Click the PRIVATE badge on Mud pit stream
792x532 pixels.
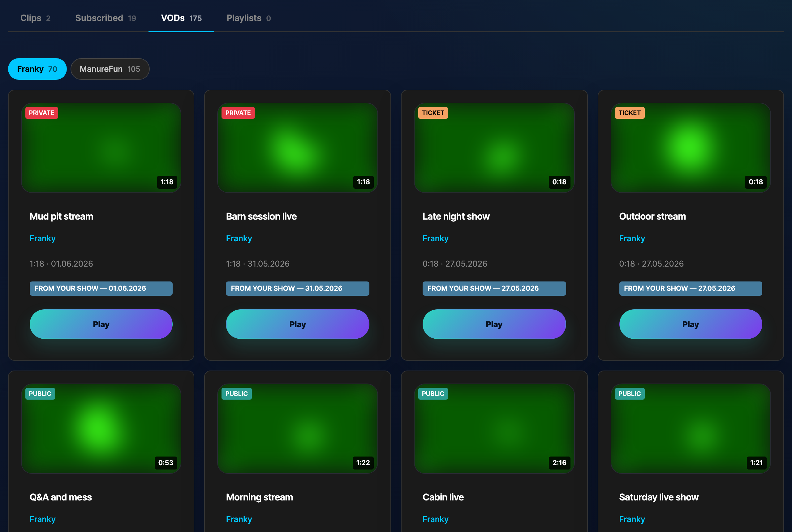pyautogui.click(x=42, y=113)
